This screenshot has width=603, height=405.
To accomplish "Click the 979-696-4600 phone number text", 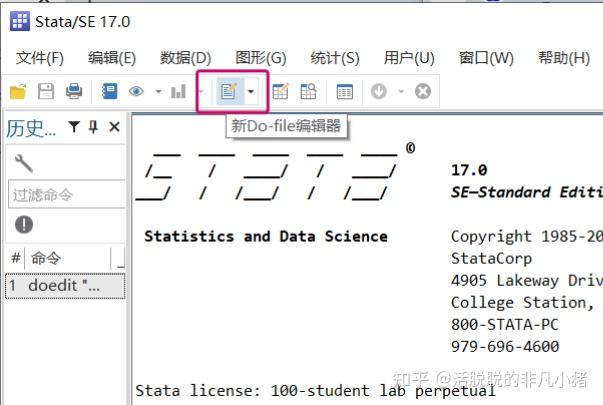I will (x=505, y=347).
